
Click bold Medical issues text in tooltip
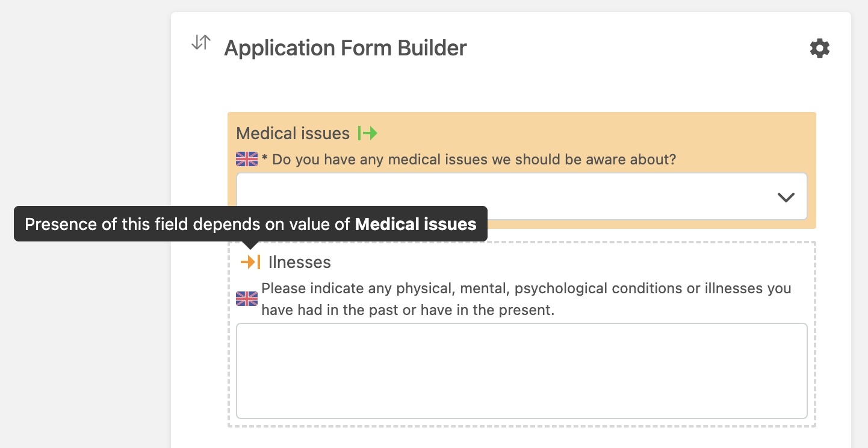click(x=415, y=225)
